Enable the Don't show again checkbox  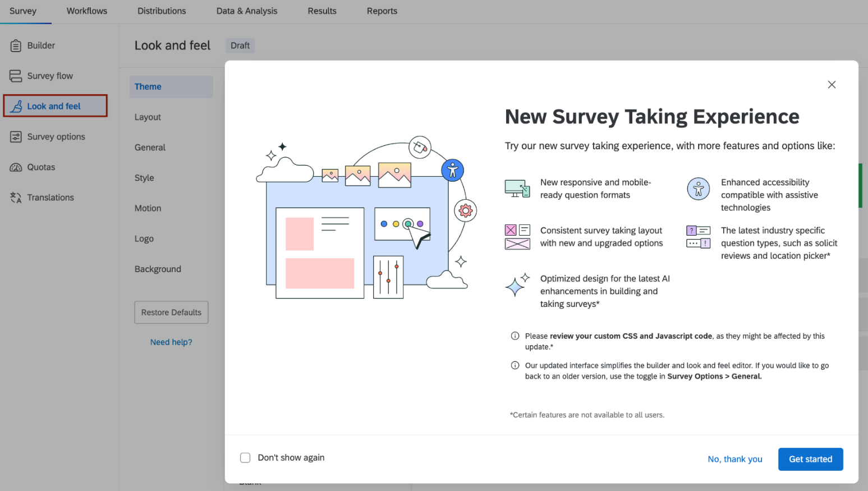pos(245,457)
